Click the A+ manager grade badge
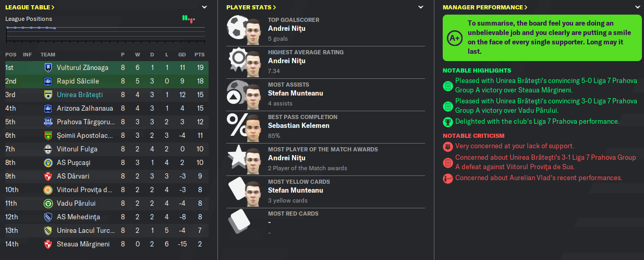The image size is (644, 260). pyautogui.click(x=455, y=38)
